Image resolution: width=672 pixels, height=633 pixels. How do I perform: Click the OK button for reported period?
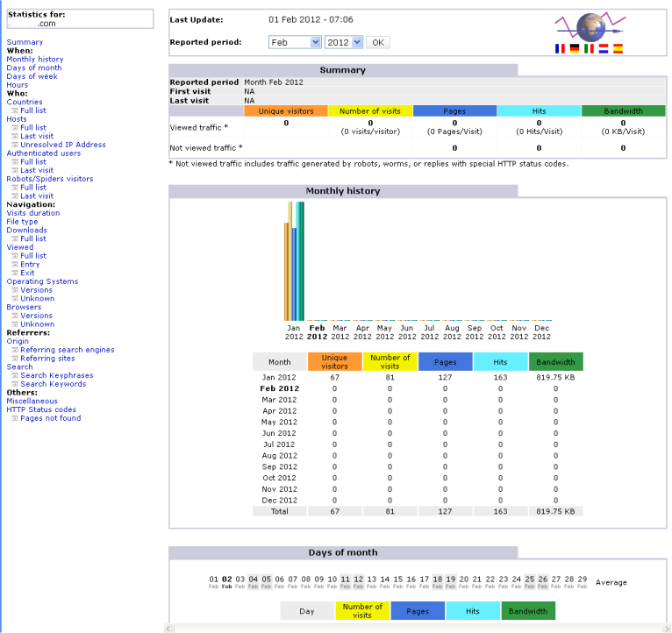[x=378, y=42]
